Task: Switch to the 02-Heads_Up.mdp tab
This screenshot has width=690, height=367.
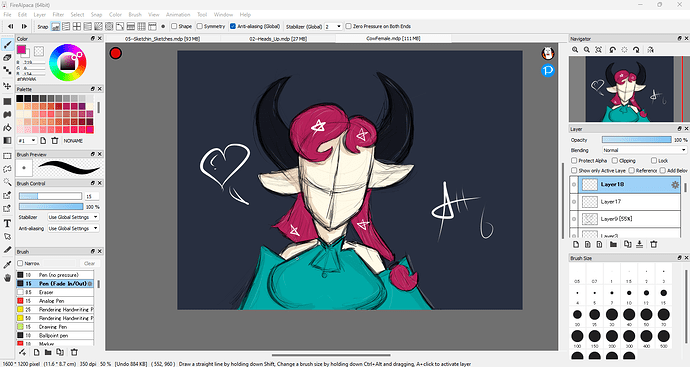Action: [x=278, y=39]
